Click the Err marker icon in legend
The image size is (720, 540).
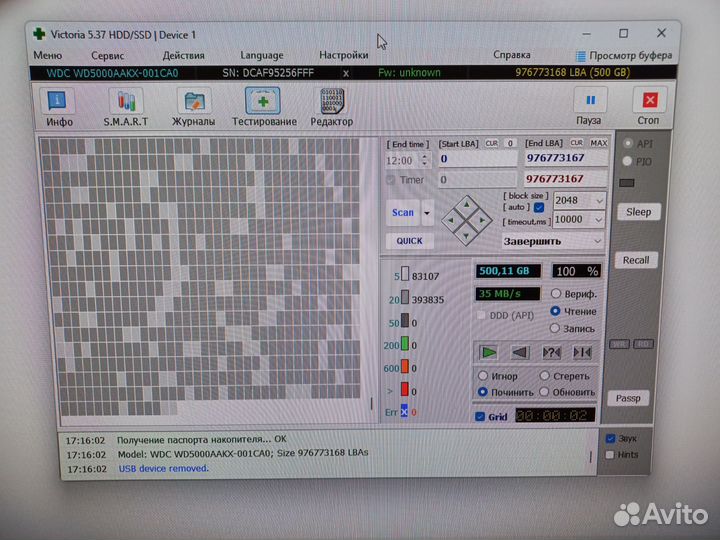pyautogui.click(x=404, y=411)
